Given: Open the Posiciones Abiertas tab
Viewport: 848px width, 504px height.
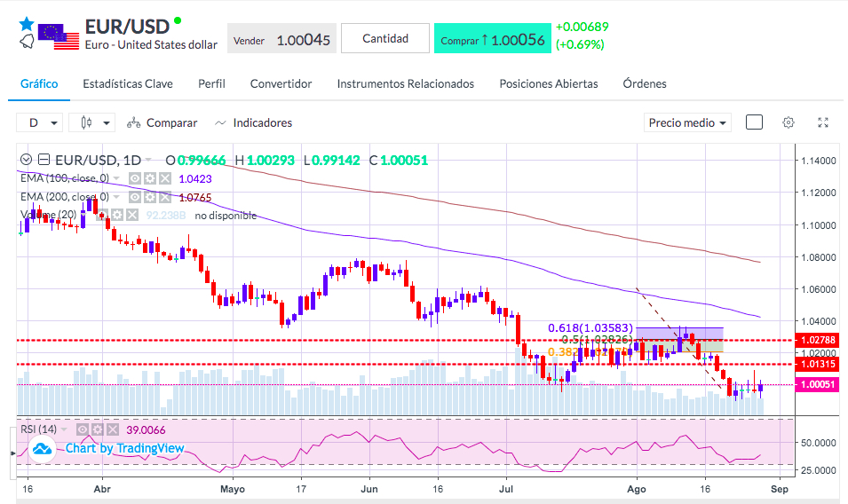Looking at the screenshot, I should tap(549, 83).
